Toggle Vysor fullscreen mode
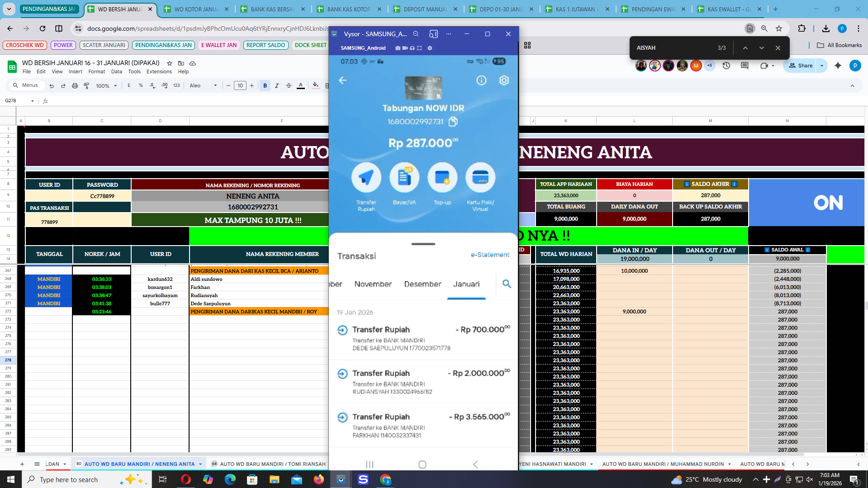This screenshot has height=488, width=868. coord(419,48)
